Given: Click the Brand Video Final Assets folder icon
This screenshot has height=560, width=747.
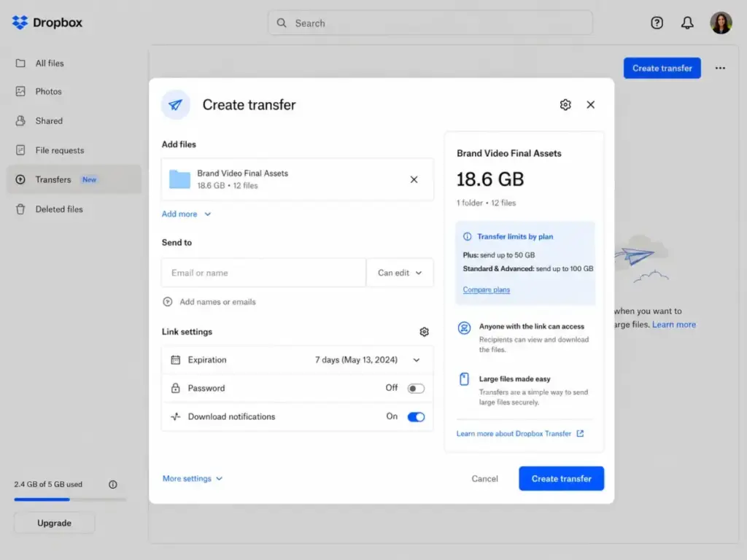Looking at the screenshot, I should point(179,179).
